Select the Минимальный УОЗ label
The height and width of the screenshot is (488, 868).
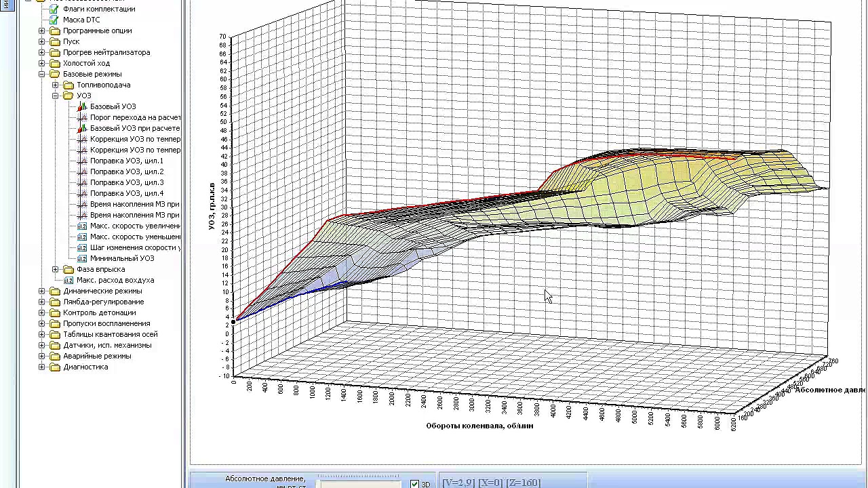point(122,258)
